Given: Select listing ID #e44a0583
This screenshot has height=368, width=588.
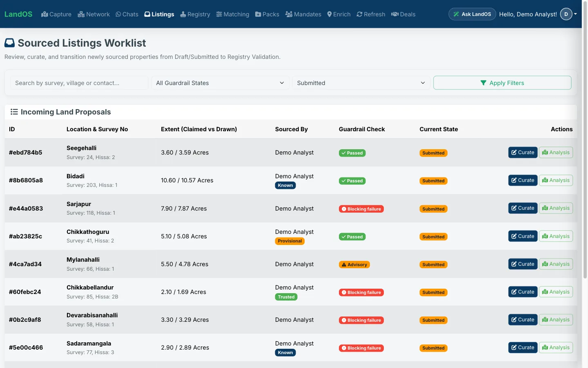Looking at the screenshot, I should coord(26,209).
